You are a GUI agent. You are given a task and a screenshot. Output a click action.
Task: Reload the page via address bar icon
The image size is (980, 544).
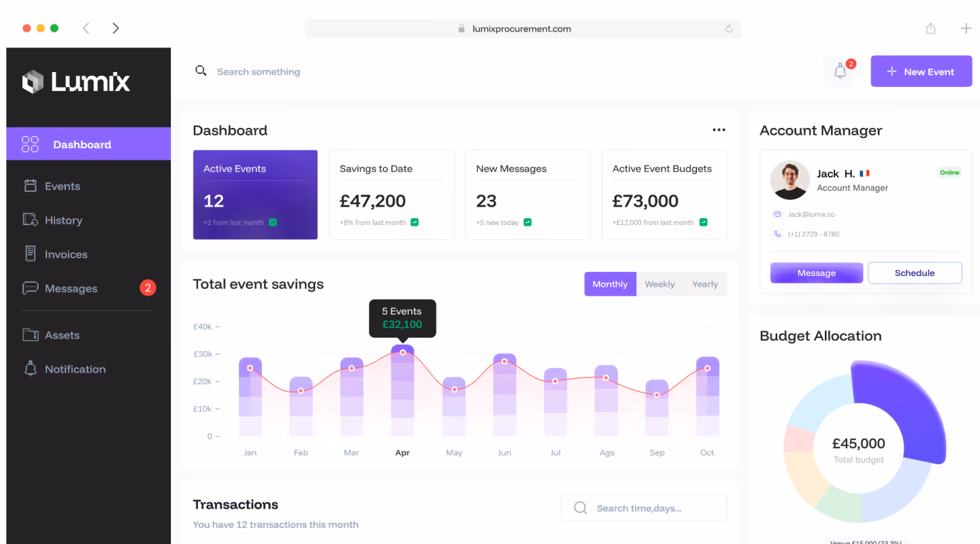tap(729, 29)
